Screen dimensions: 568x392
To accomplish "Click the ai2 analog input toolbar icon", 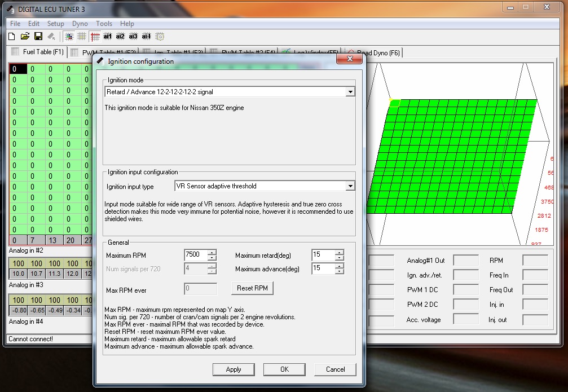I will pos(120,37).
